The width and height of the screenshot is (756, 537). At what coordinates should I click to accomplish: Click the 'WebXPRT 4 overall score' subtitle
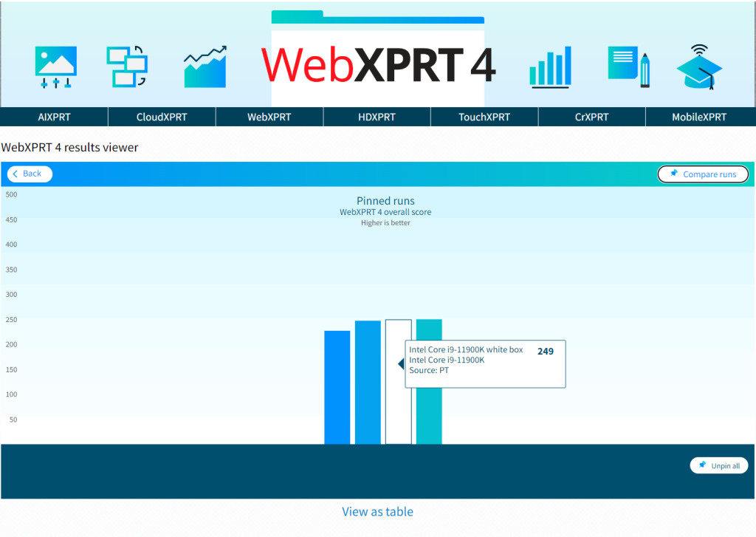(x=385, y=212)
